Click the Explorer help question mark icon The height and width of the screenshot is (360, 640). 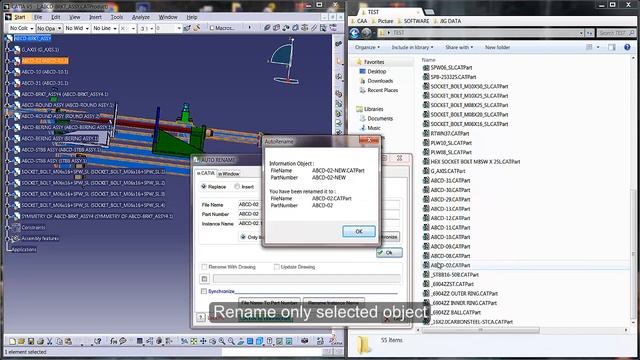point(627,47)
